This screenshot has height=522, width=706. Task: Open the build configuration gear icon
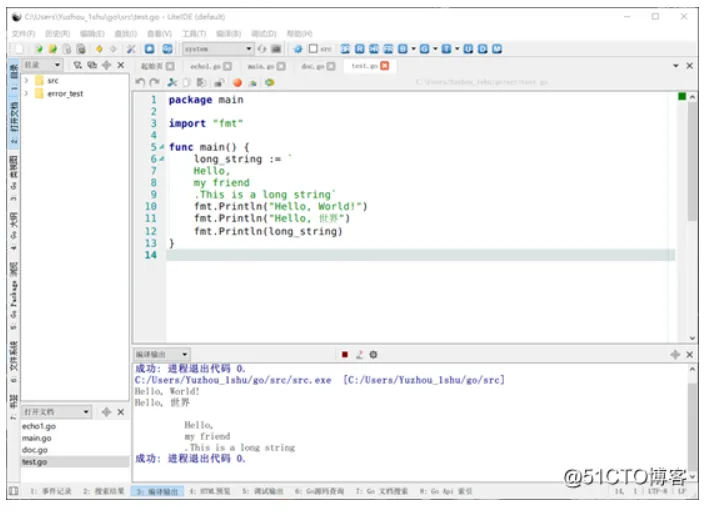(298, 49)
